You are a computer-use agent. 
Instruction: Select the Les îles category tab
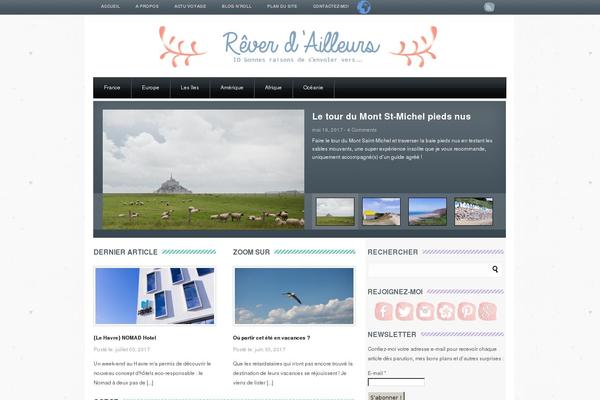pyautogui.click(x=190, y=88)
